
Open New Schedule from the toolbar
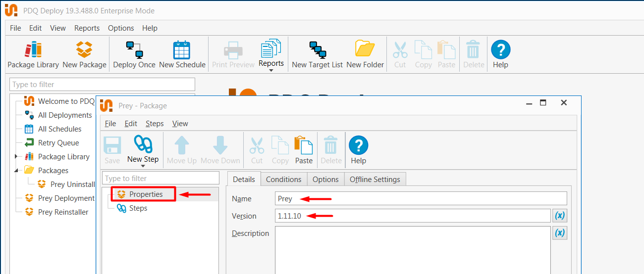(182, 54)
